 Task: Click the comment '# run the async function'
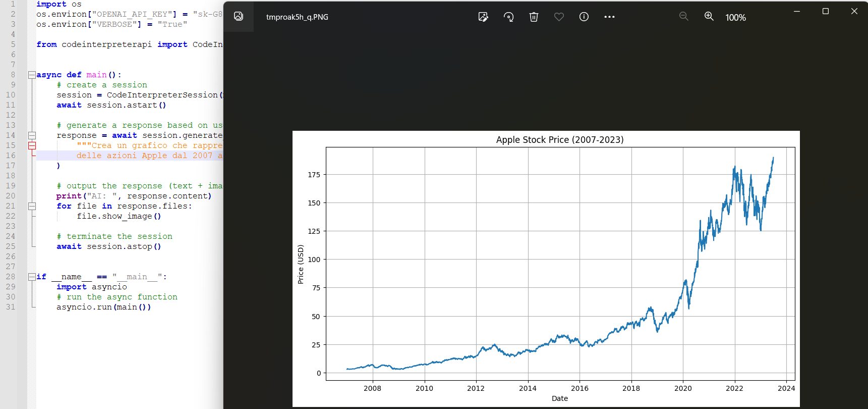coord(117,297)
